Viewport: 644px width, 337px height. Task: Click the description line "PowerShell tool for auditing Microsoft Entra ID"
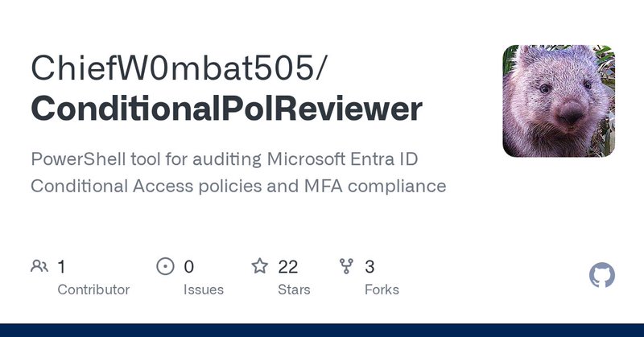(x=225, y=159)
